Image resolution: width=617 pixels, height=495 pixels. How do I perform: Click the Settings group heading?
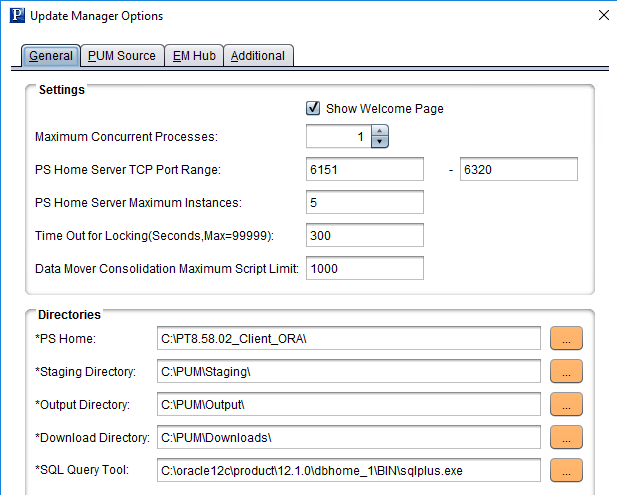tap(62, 90)
